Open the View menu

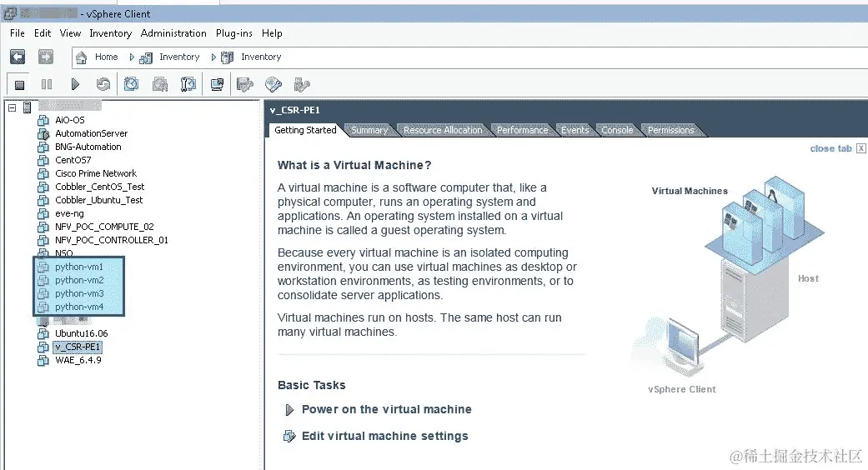click(70, 33)
